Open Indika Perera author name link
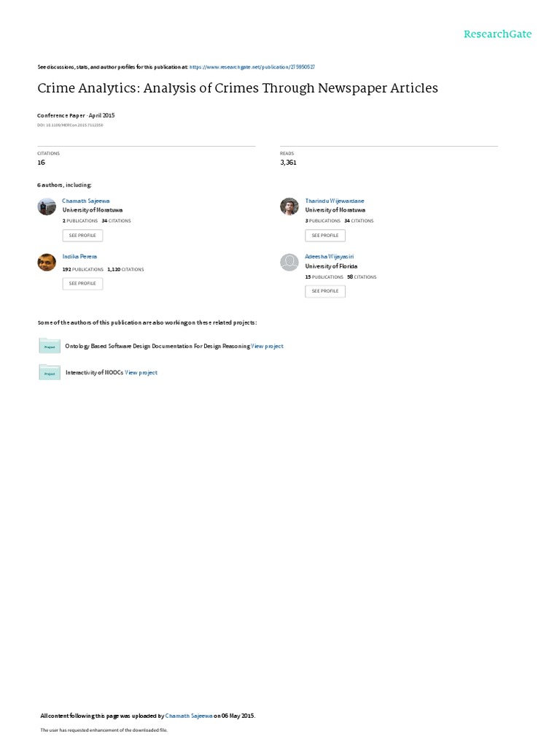The image size is (560, 747). pos(79,257)
